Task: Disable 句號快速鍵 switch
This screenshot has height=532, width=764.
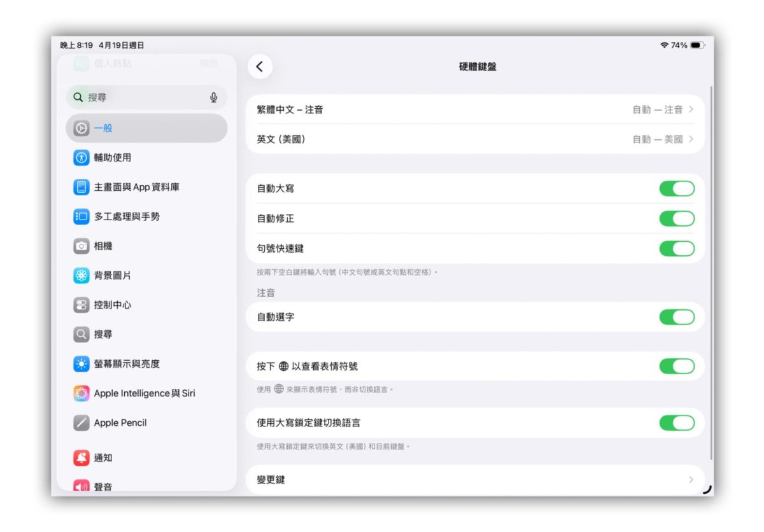Action: tap(677, 248)
